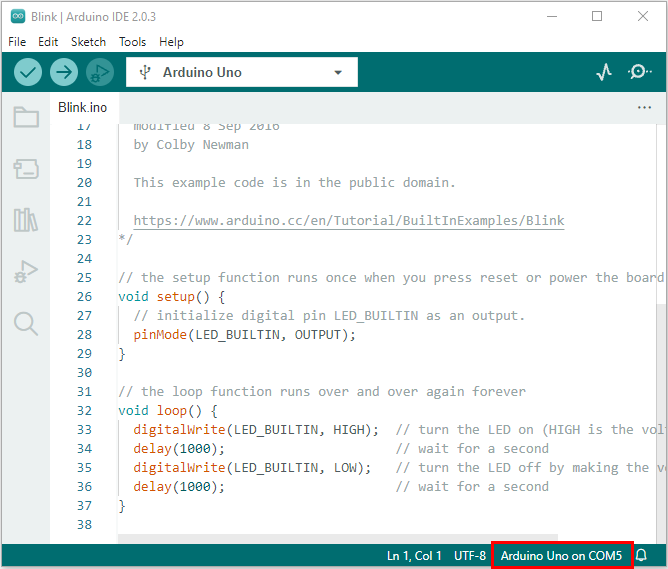Click line number 32
Screen dimensions: 668x569
pyautogui.click(x=84, y=411)
